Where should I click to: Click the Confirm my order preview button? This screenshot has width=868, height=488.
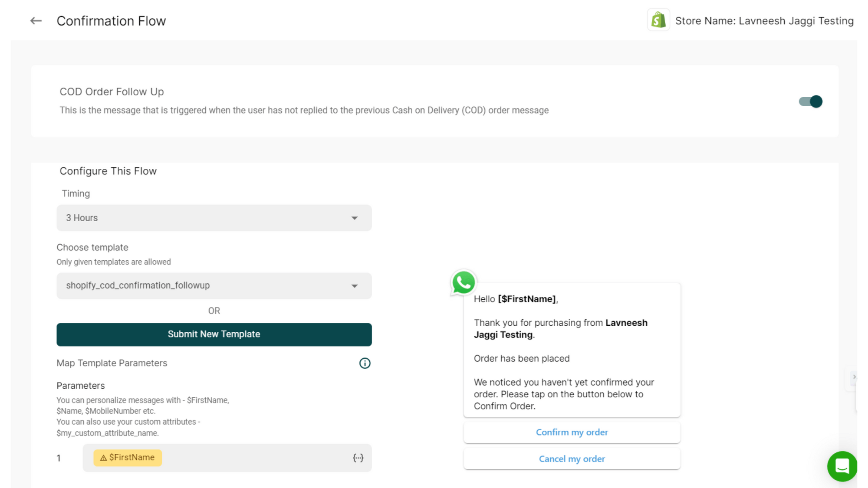coord(572,432)
